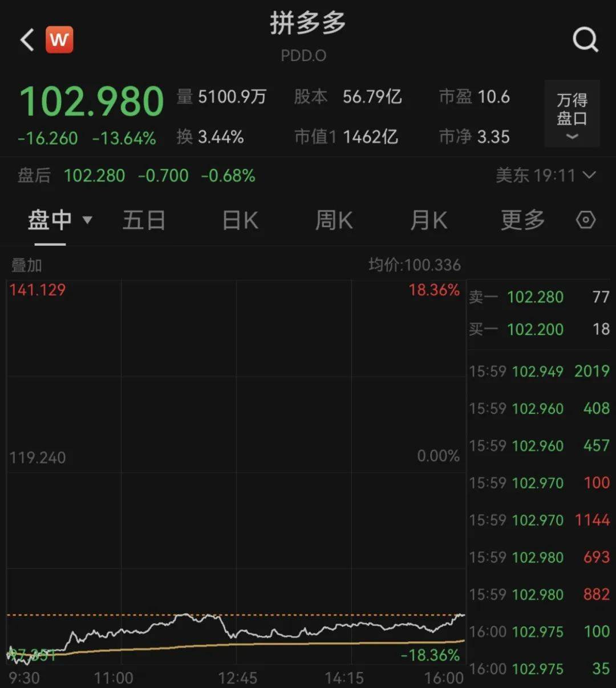Tap the 0.00% chart midline label
616x688 pixels.
(438, 456)
